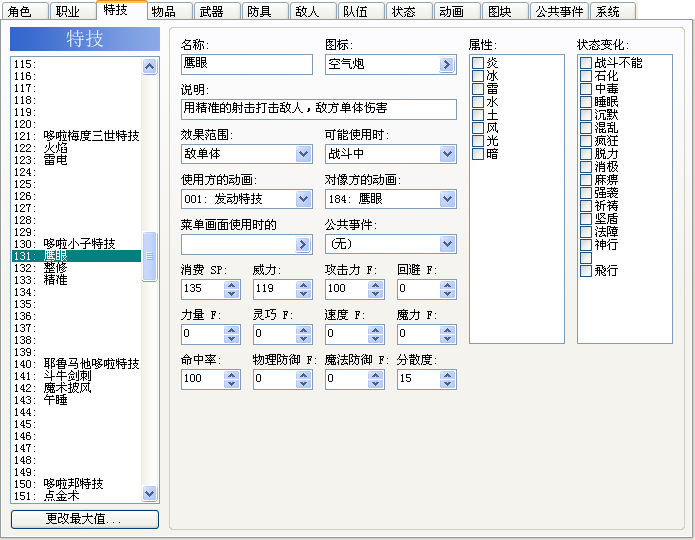695x540 pixels.
Task: Check the 冰 attribute checkbox
Action: [477, 76]
